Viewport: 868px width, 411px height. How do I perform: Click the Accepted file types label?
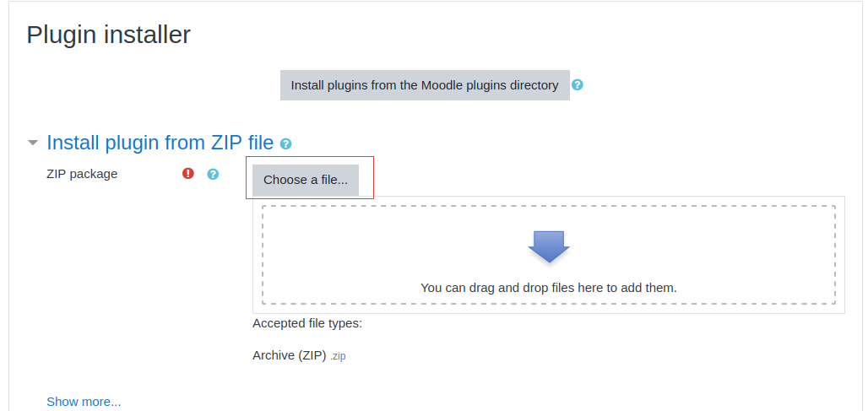tap(307, 323)
